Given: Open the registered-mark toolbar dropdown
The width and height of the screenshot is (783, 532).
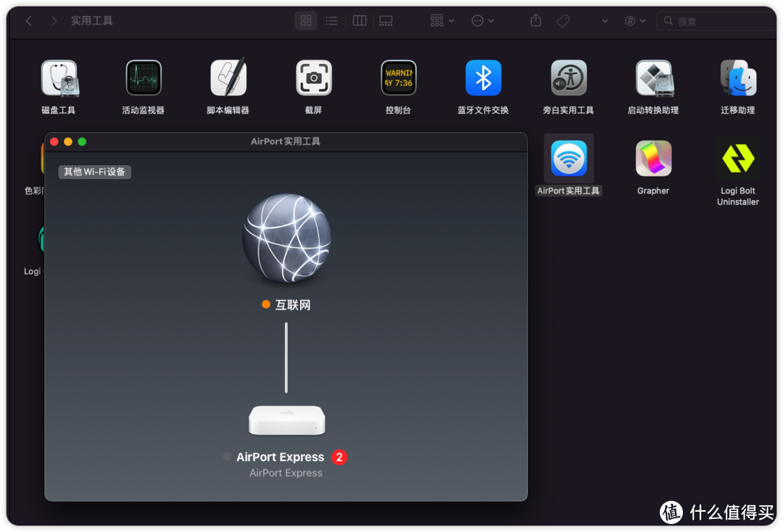Looking at the screenshot, I should pos(634,20).
